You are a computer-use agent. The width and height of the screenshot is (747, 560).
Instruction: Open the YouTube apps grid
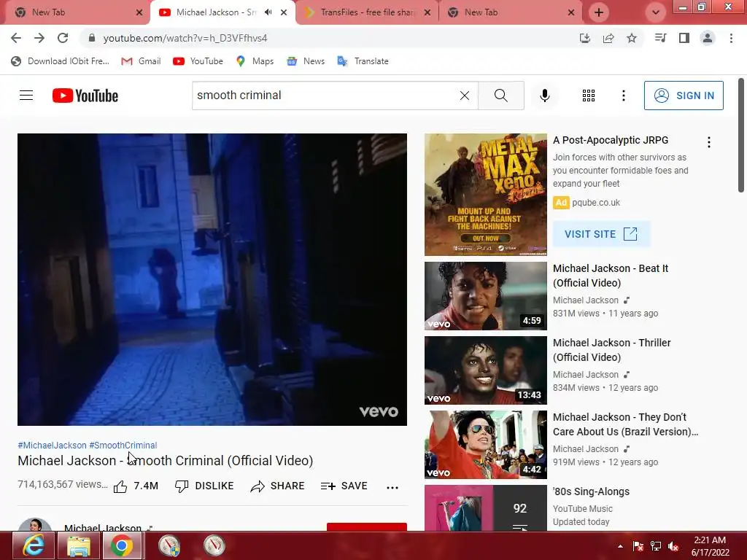coord(589,96)
